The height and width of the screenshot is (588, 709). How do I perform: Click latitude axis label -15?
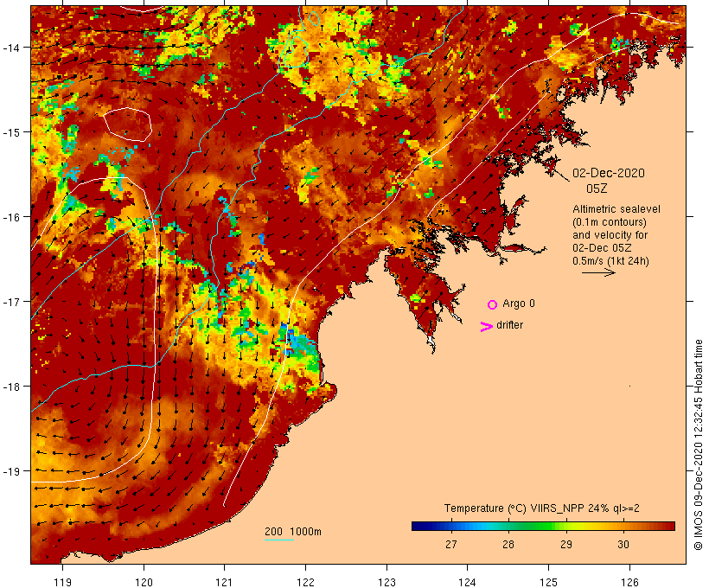[x=11, y=132]
